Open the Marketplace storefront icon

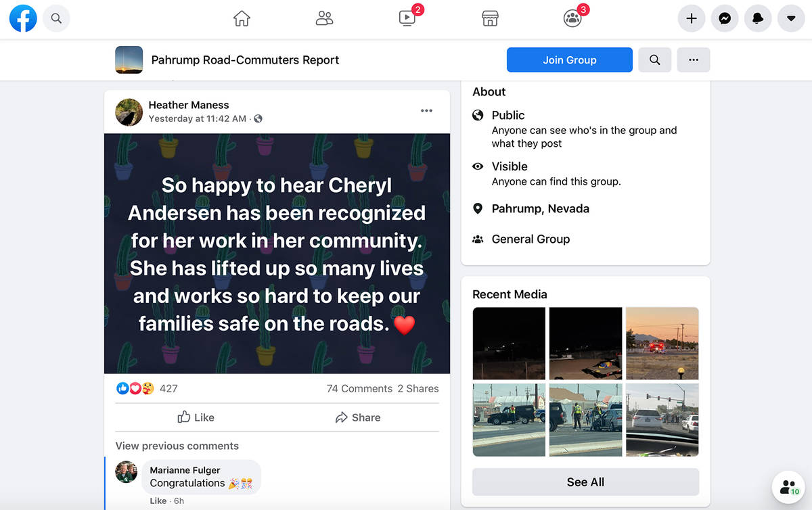pyautogui.click(x=490, y=19)
